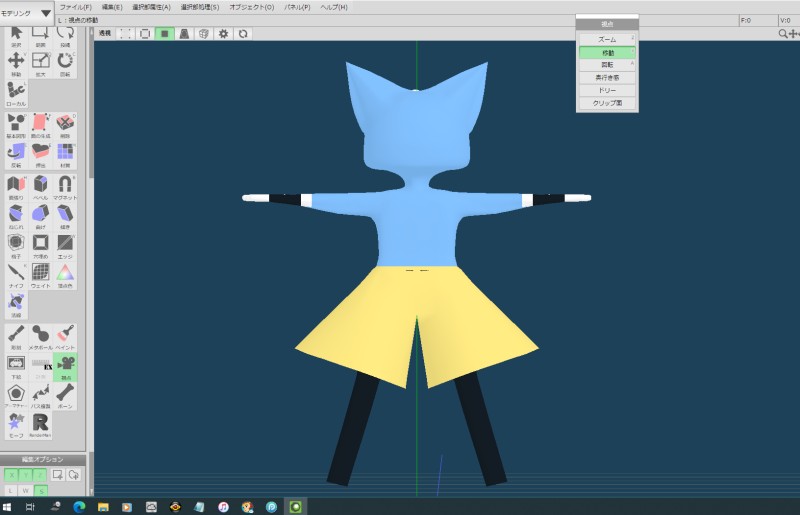
Task: Select the Knife (ナイフ) tool
Action: coord(16,273)
